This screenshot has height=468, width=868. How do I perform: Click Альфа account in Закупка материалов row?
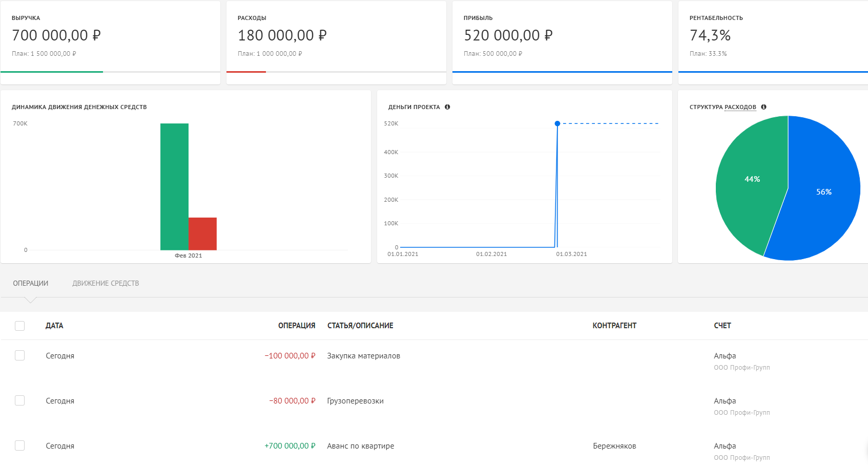[725, 356]
